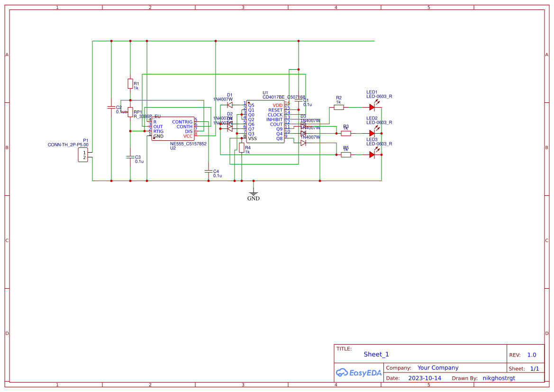Select the R4 resistor symbol
This screenshot has height=392, width=554.
242,148
